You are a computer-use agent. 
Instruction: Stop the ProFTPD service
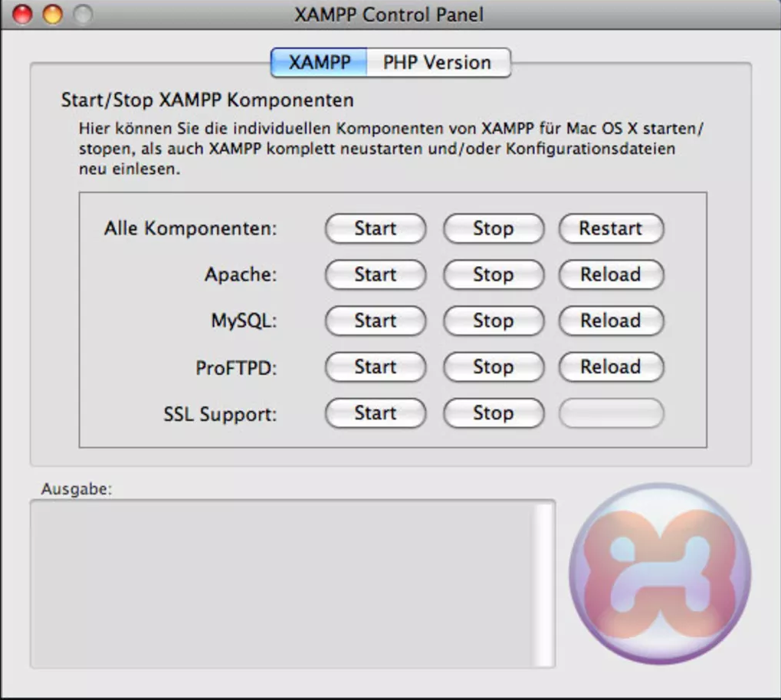pyautogui.click(x=493, y=367)
